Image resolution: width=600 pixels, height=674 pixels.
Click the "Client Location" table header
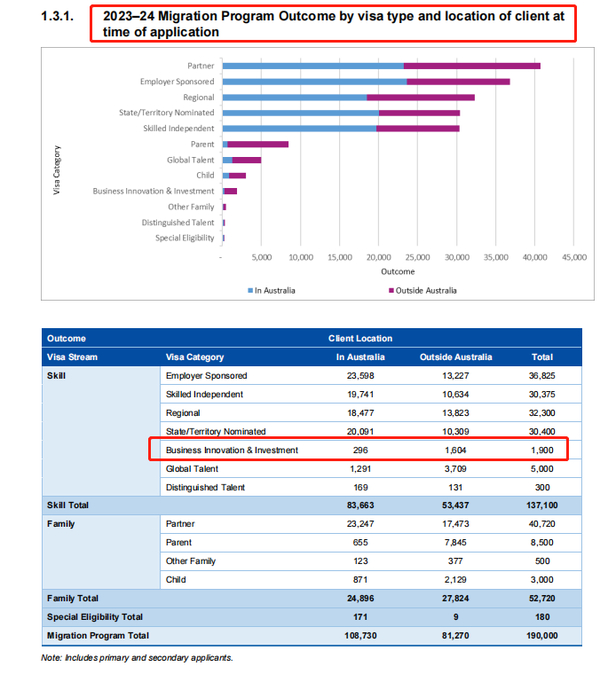coord(360,339)
